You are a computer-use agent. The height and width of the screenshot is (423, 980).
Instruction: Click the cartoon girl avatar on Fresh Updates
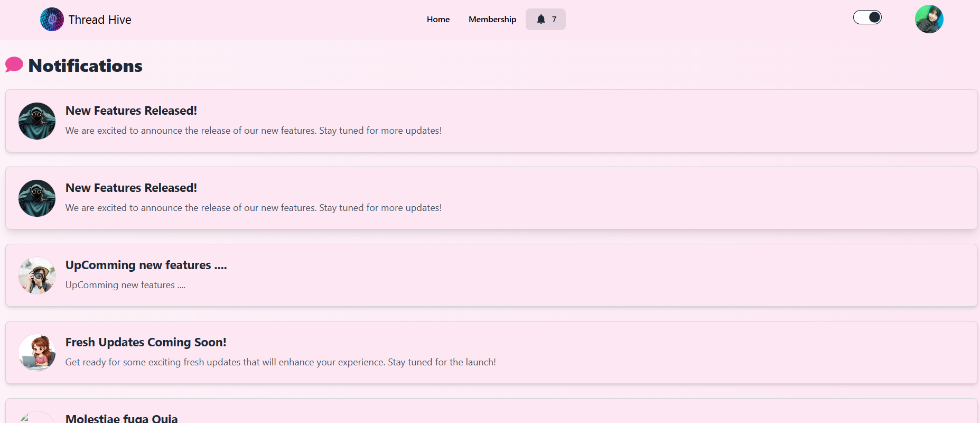tap(37, 353)
